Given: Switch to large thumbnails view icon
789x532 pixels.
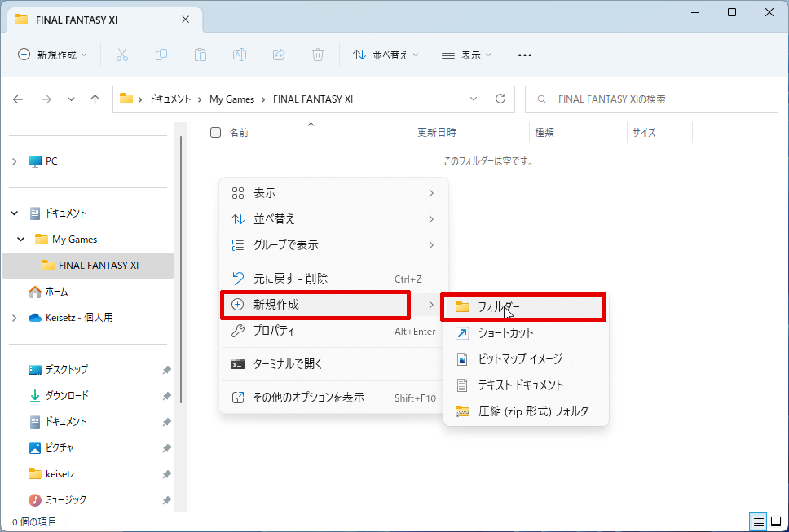Looking at the screenshot, I should pos(776,522).
